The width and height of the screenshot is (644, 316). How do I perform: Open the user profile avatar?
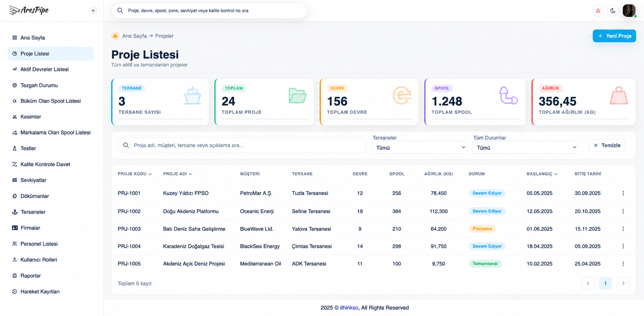(x=629, y=11)
